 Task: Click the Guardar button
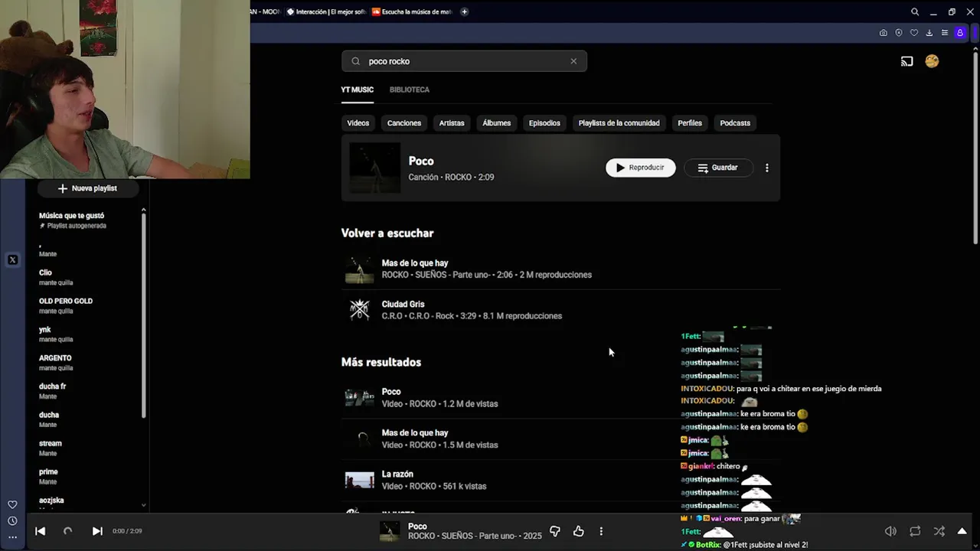pyautogui.click(x=718, y=168)
